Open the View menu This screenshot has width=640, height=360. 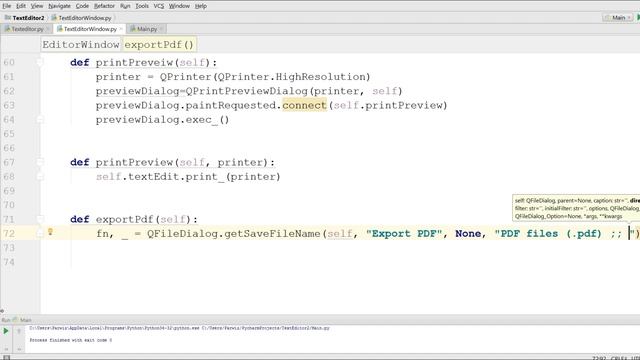pyautogui.click(x=37, y=6)
